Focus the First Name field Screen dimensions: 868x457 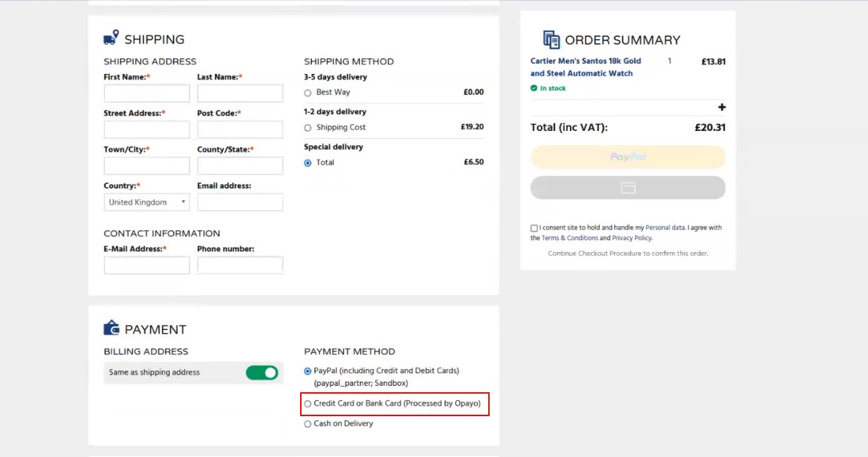tap(147, 93)
